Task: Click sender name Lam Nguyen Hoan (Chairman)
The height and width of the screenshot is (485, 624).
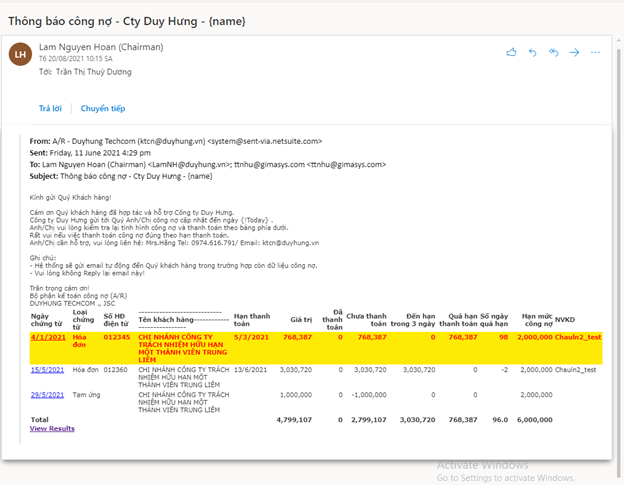Action: coord(101,47)
